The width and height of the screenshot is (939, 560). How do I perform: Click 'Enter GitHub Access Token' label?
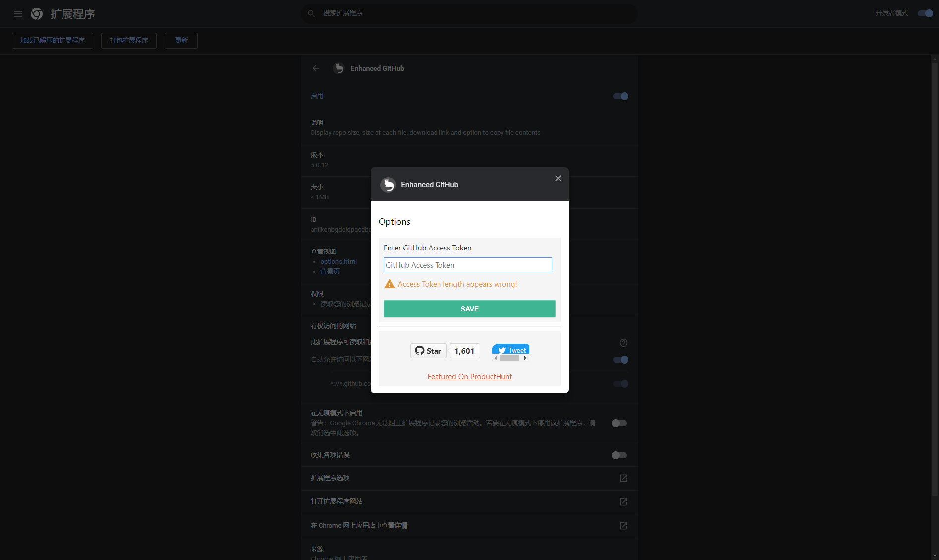pos(428,248)
